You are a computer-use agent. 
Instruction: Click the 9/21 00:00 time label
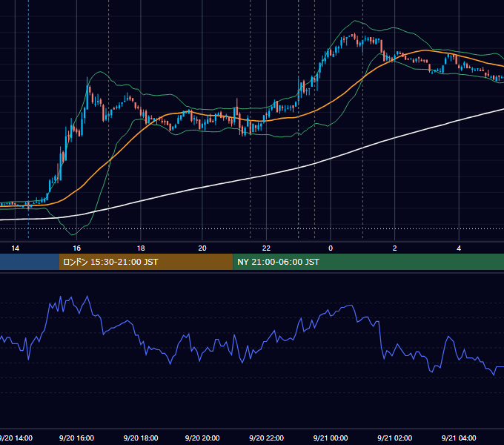[331, 438]
